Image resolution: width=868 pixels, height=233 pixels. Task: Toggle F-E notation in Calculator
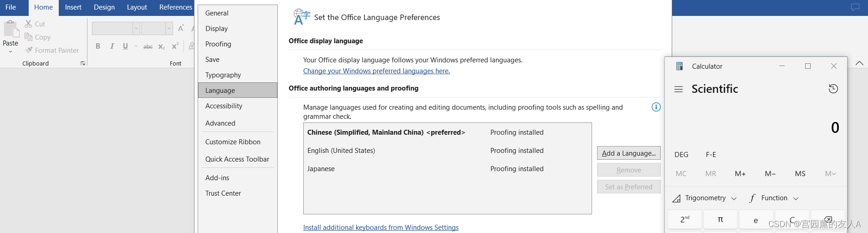click(711, 154)
